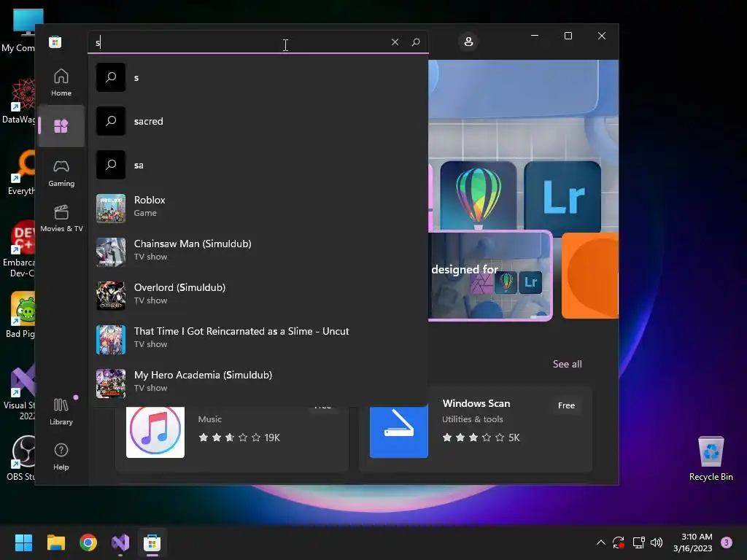Click the CorelDRAW balloon app tile

point(479,195)
